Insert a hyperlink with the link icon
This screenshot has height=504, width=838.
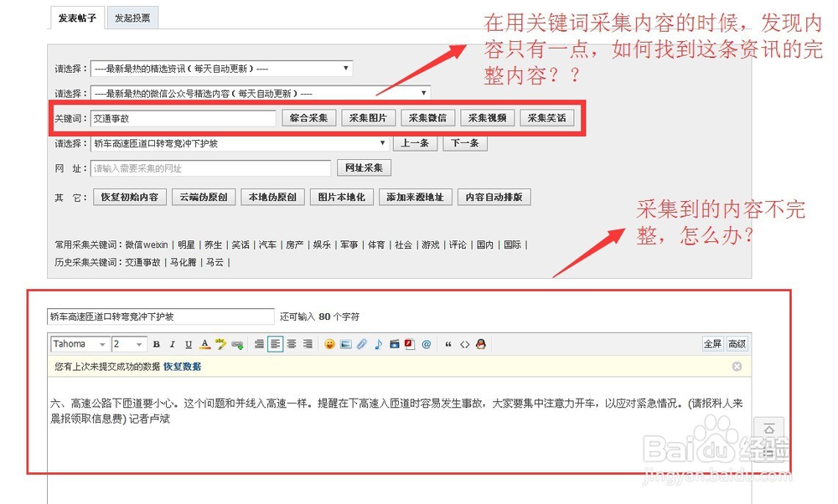pos(237,344)
